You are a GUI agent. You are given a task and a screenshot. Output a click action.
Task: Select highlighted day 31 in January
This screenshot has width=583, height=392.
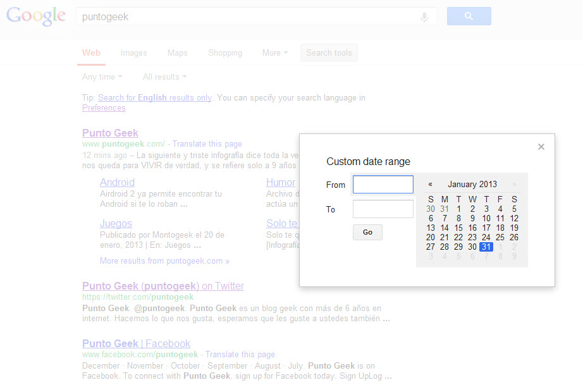click(x=486, y=247)
